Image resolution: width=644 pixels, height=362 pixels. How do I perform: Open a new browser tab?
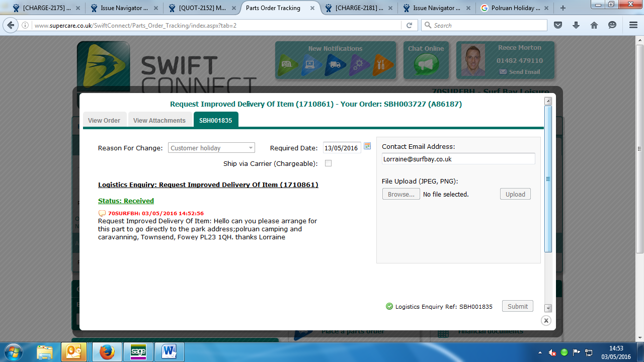[x=563, y=8]
